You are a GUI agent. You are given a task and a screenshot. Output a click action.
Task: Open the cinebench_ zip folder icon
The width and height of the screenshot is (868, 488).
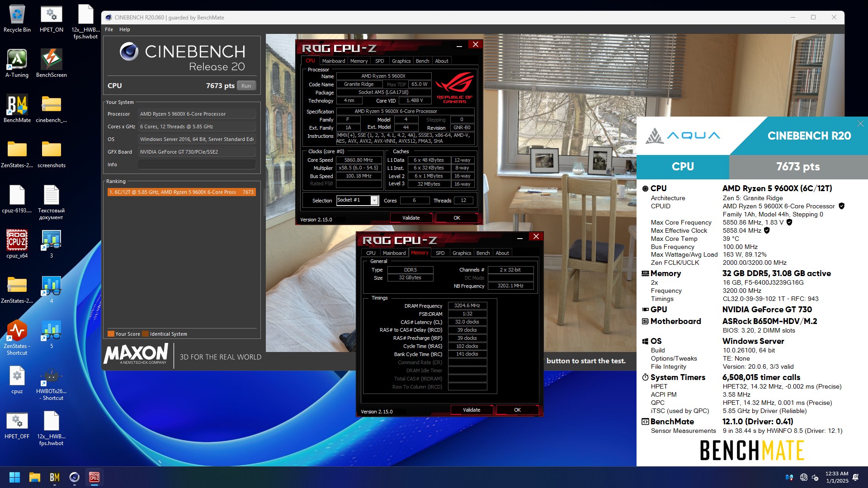(x=51, y=108)
